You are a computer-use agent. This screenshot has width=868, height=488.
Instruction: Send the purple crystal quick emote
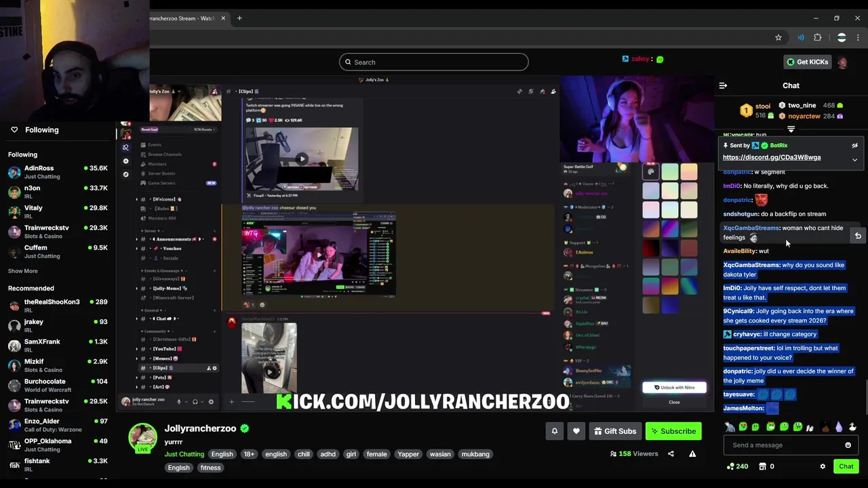click(839, 427)
